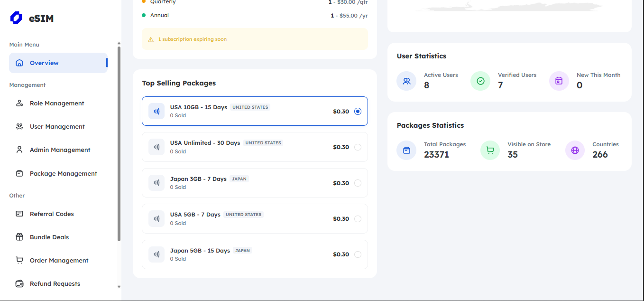This screenshot has width=644, height=301.
Task: Click the Active Users people icon
Action: click(x=406, y=81)
